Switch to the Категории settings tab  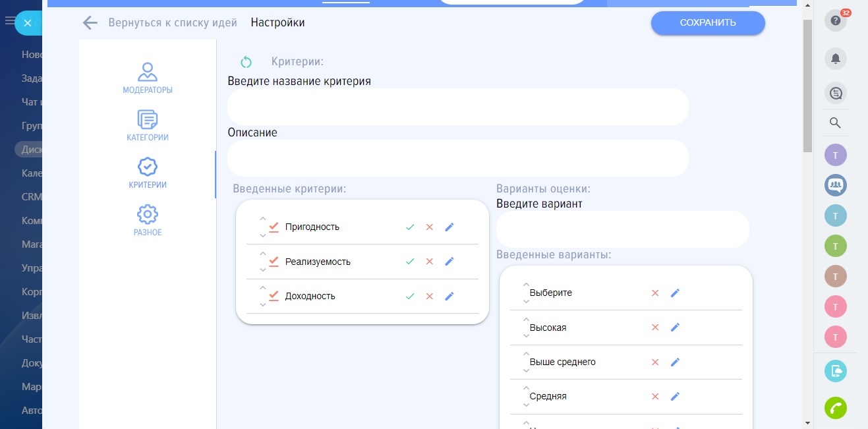148,126
